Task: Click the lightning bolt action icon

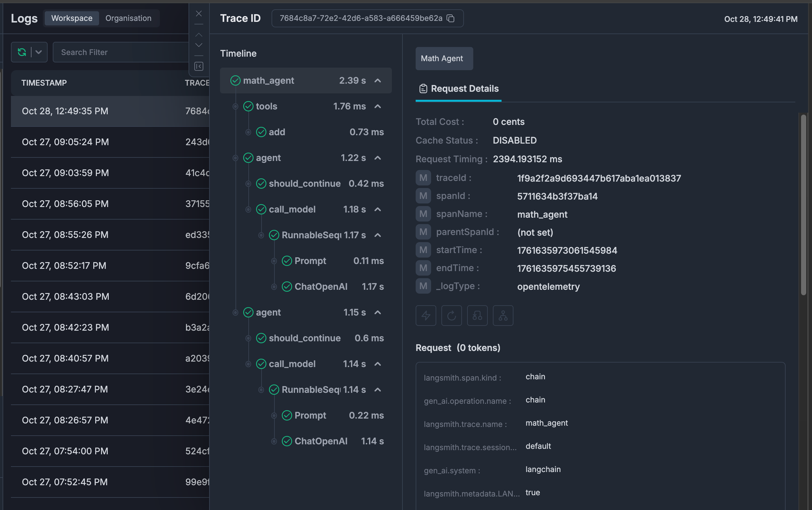Action: tap(425, 315)
